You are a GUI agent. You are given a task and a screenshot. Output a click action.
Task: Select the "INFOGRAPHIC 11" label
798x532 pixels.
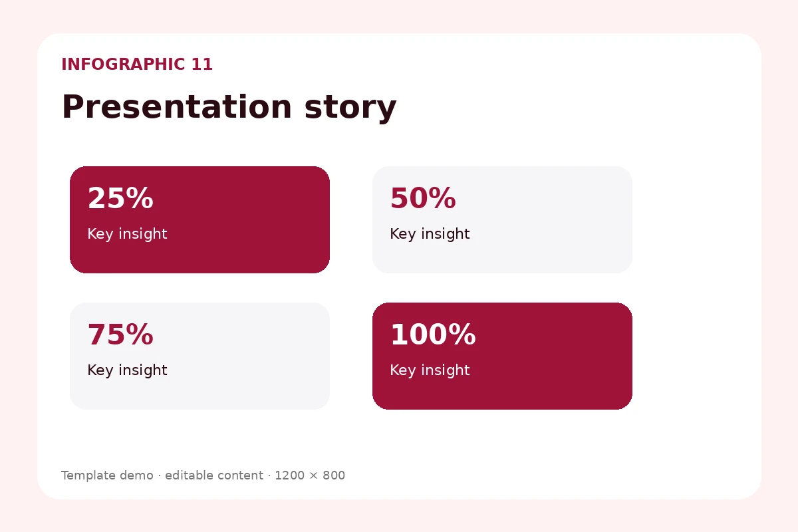click(137, 65)
